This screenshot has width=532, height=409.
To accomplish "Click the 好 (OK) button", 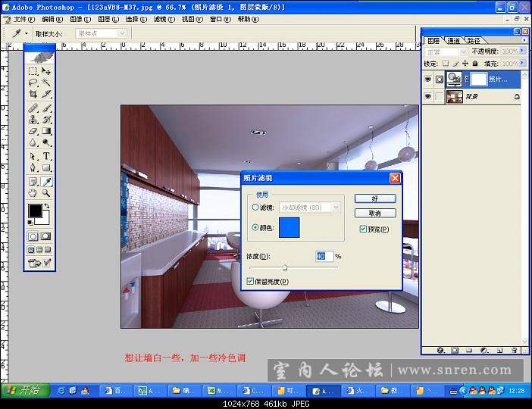I will tap(374, 198).
